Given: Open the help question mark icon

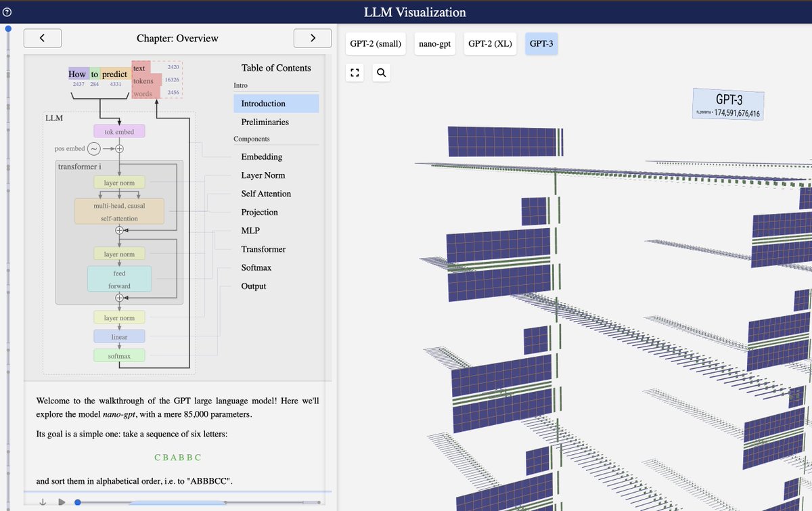Looking at the screenshot, I should coord(7,12).
